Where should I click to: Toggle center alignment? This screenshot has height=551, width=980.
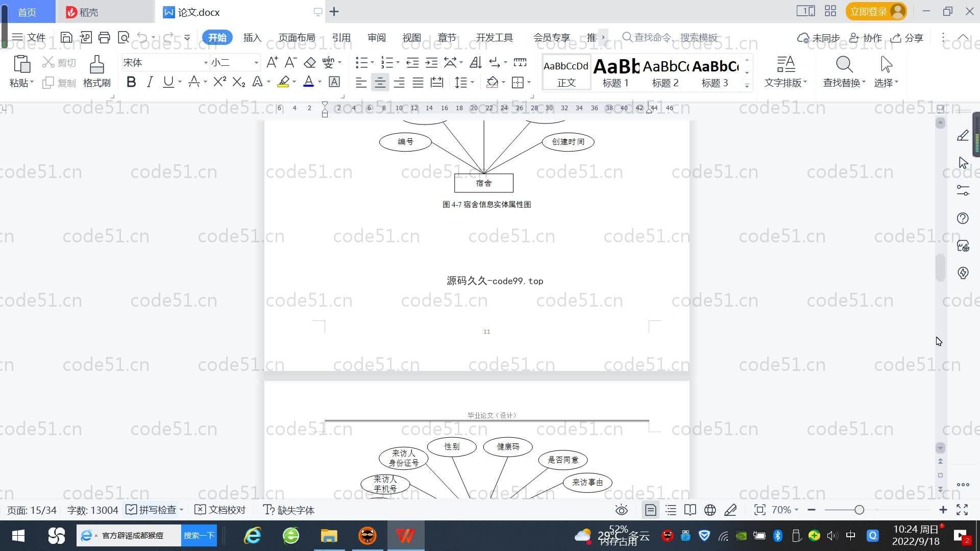click(x=380, y=82)
